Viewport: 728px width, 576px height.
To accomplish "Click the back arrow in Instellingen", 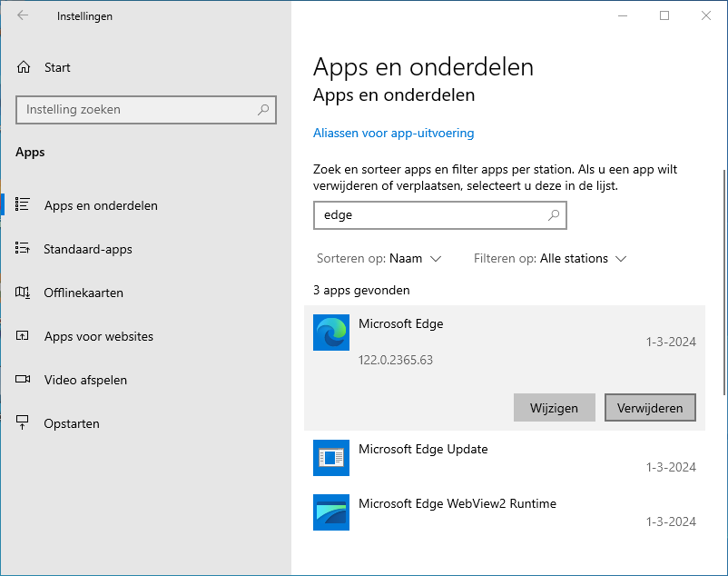I will click(23, 15).
